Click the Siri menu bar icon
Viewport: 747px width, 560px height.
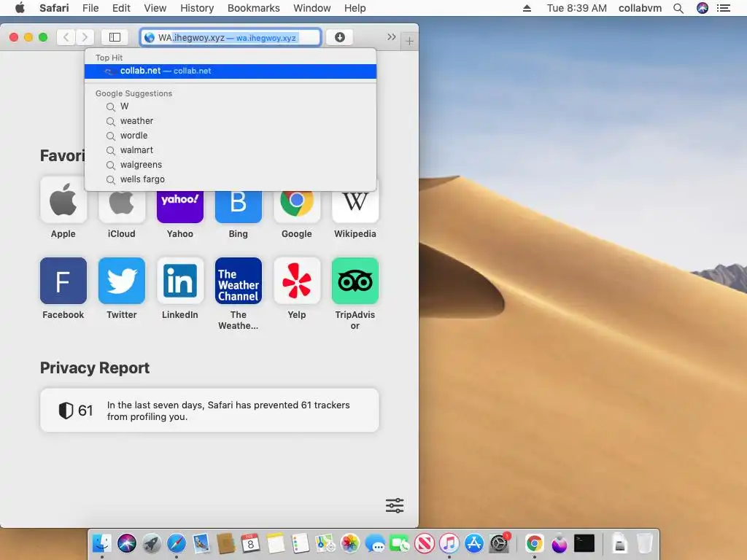(703, 8)
